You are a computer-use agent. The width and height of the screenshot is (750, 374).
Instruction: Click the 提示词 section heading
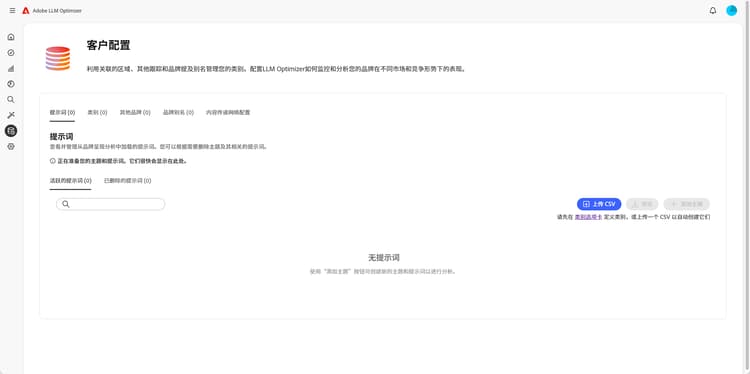pyautogui.click(x=62, y=136)
